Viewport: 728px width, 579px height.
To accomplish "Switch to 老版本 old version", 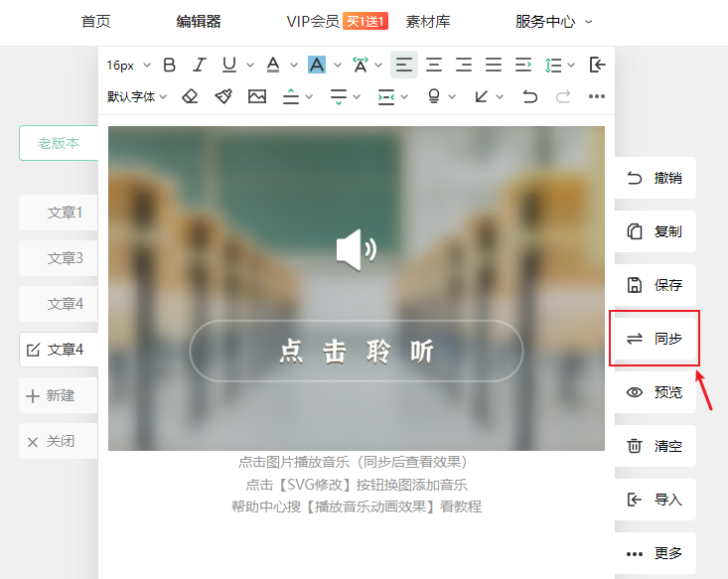I will coord(59,143).
